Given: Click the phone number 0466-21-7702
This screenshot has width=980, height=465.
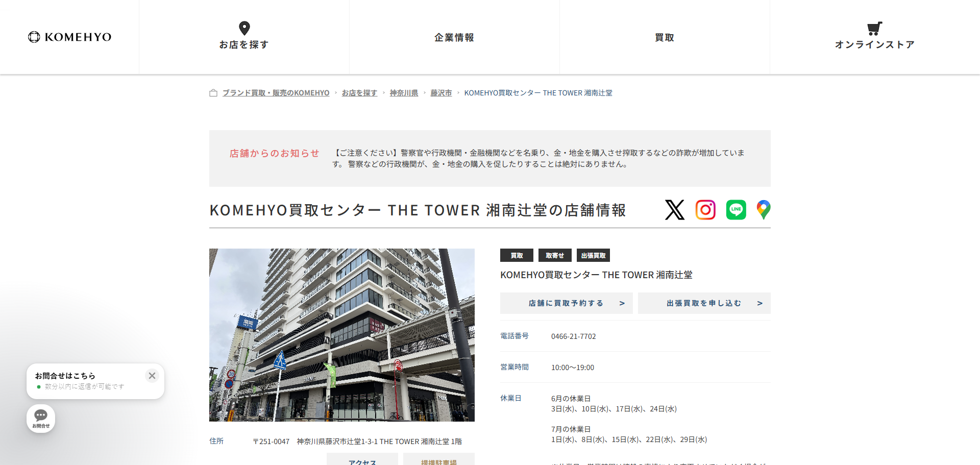Looking at the screenshot, I should point(574,336).
